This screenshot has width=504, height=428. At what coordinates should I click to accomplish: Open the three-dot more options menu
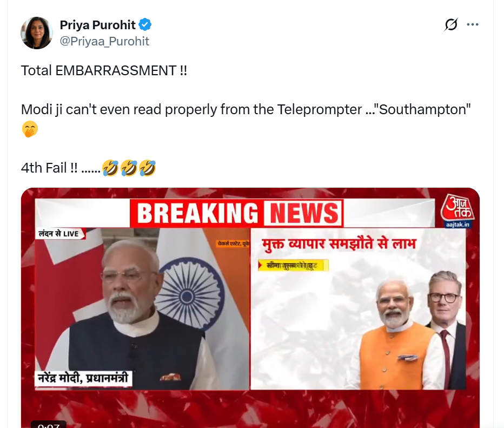pos(473,24)
